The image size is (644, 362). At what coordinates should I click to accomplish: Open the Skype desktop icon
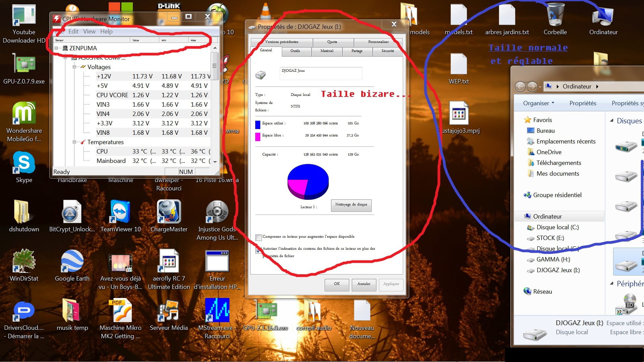(24, 167)
